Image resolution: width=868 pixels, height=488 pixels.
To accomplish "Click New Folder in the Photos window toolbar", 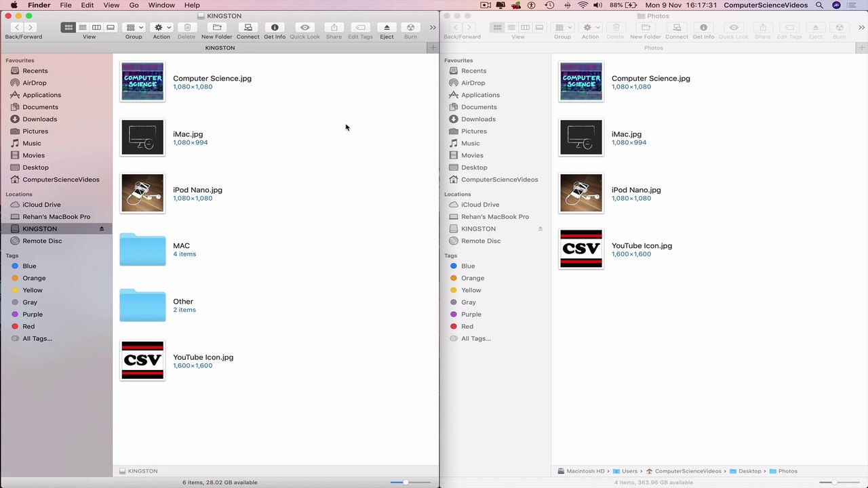I will tap(646, 27).
